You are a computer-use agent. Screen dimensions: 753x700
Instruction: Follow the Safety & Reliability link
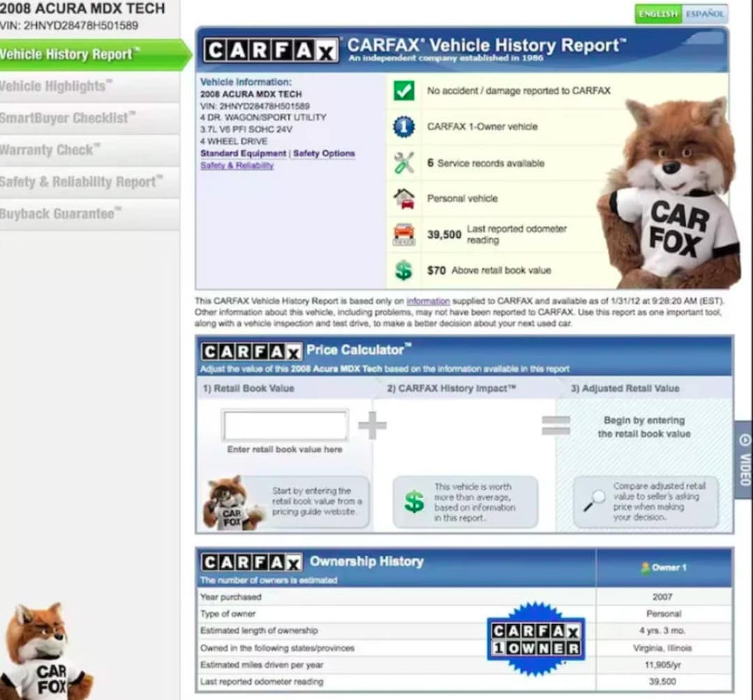coord(237,165)
